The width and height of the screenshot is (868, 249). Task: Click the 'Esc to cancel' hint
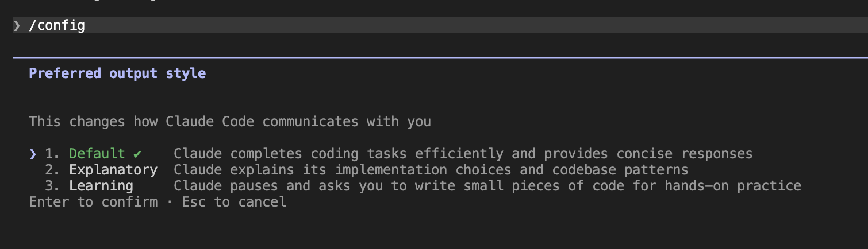(234, 202)
